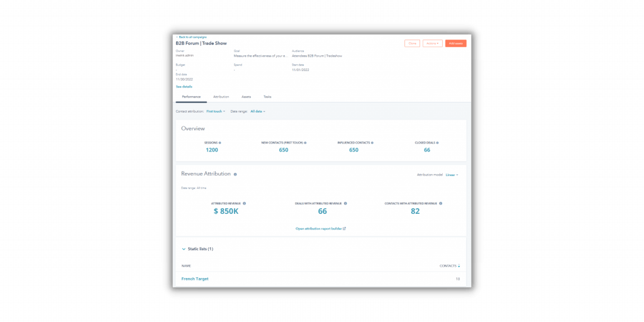Click the Add assets button

455,43
